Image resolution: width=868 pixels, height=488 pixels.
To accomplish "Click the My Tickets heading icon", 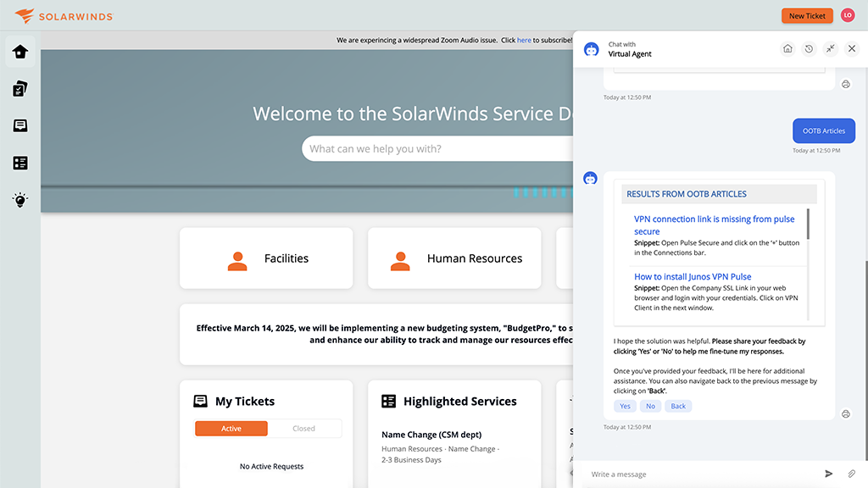I will pyautogui.click(x=200, y=401).
